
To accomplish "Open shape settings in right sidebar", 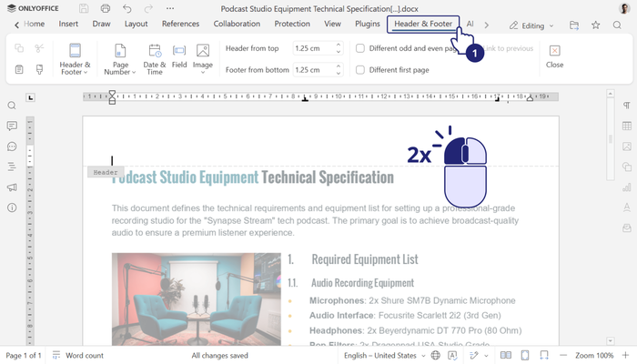I will (626, 167).
